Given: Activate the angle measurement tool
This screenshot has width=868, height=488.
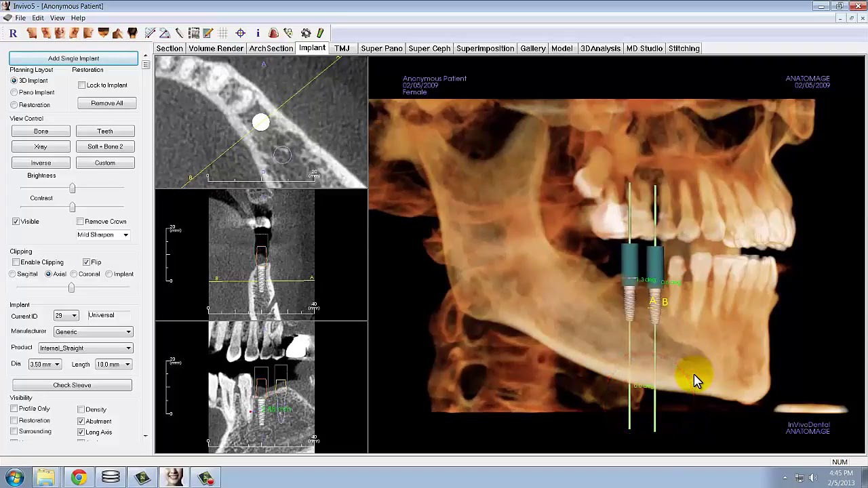Looking at the screenshot, I should pos(164,33).
